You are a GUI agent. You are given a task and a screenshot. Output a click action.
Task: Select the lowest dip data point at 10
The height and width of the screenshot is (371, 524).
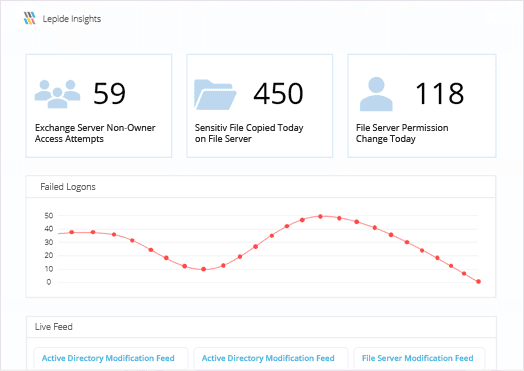(x=204, y=269)
